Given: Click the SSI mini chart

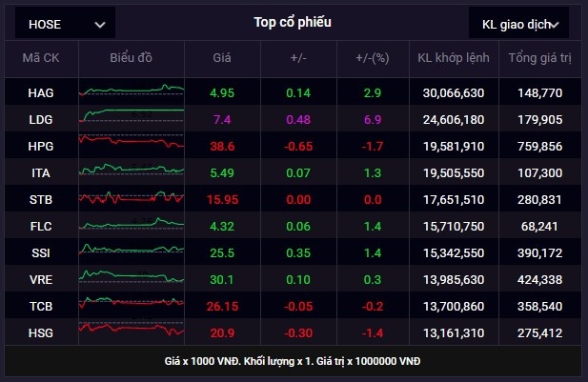Looking at the screenshot, I should tap(132, 251).
